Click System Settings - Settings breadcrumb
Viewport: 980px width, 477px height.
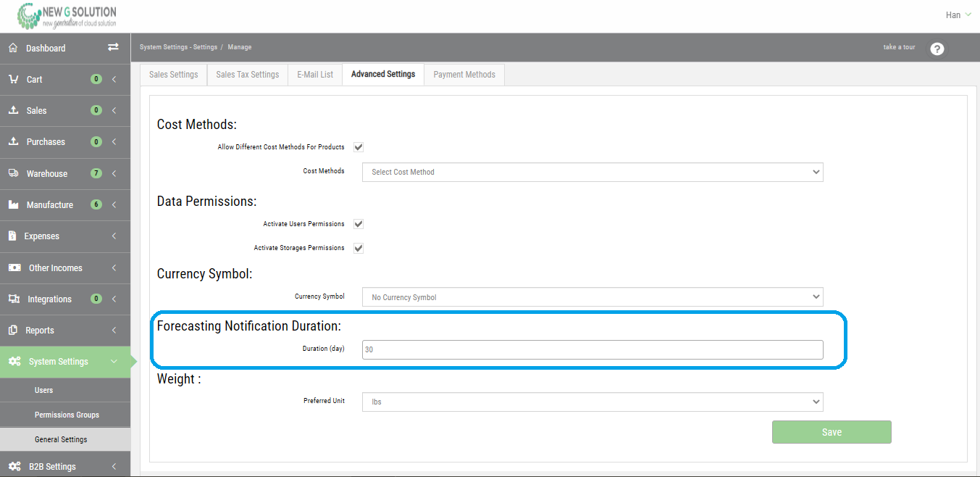click(178, 47)
